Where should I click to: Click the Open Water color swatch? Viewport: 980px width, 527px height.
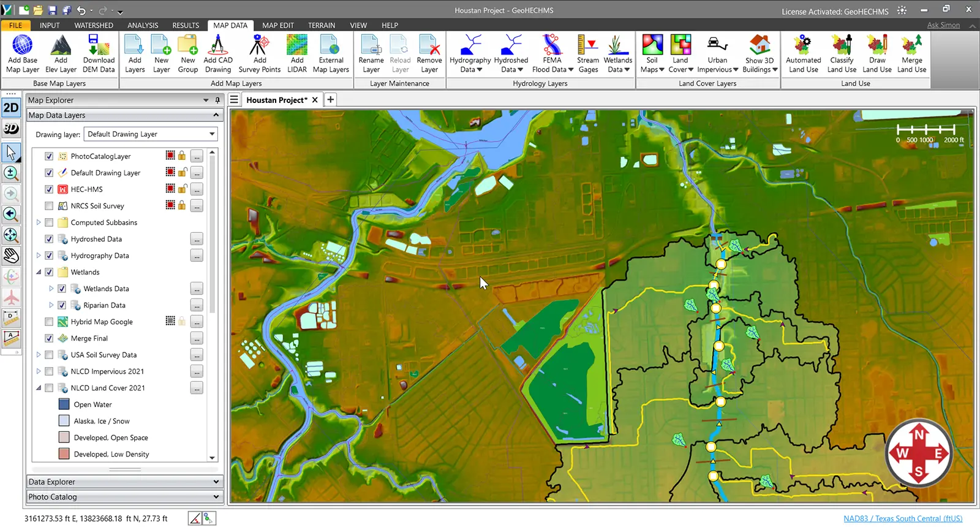(x=64, y=404)
